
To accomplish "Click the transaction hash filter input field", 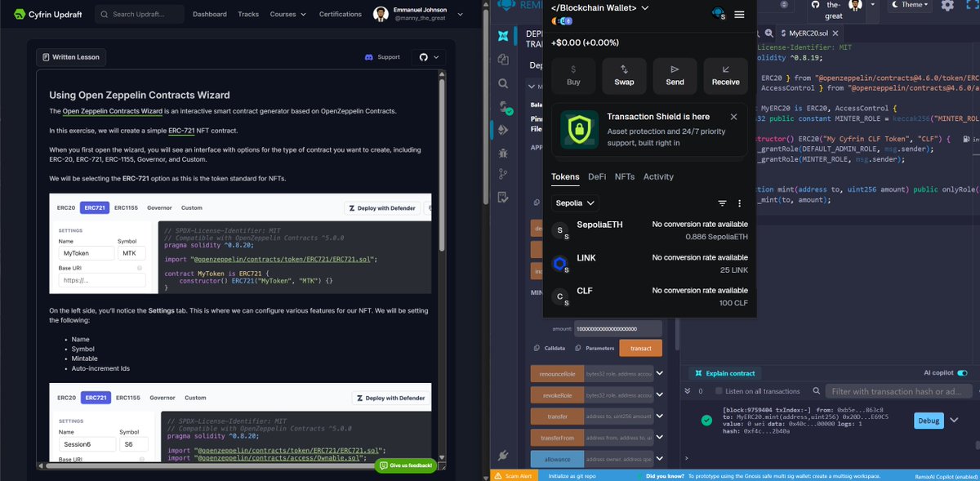I will (x=898, y=390).
